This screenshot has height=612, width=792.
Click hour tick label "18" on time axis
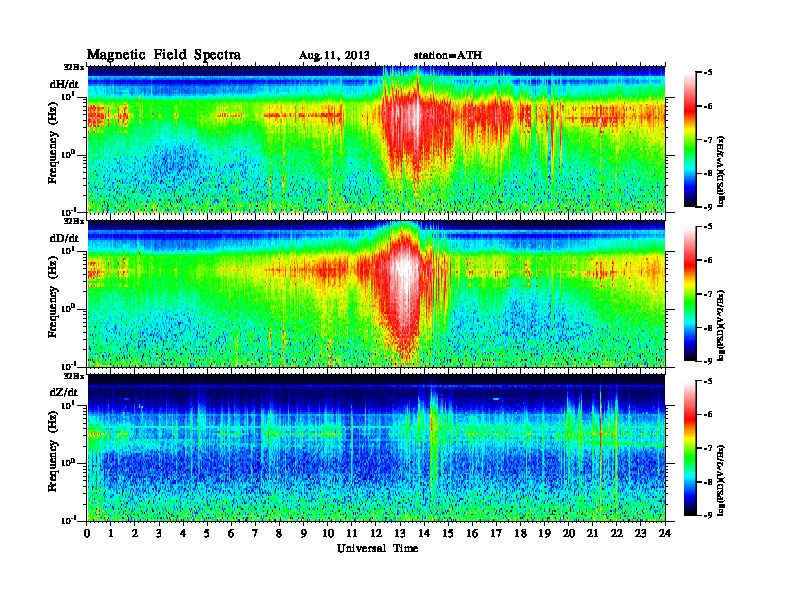[520, 533]
